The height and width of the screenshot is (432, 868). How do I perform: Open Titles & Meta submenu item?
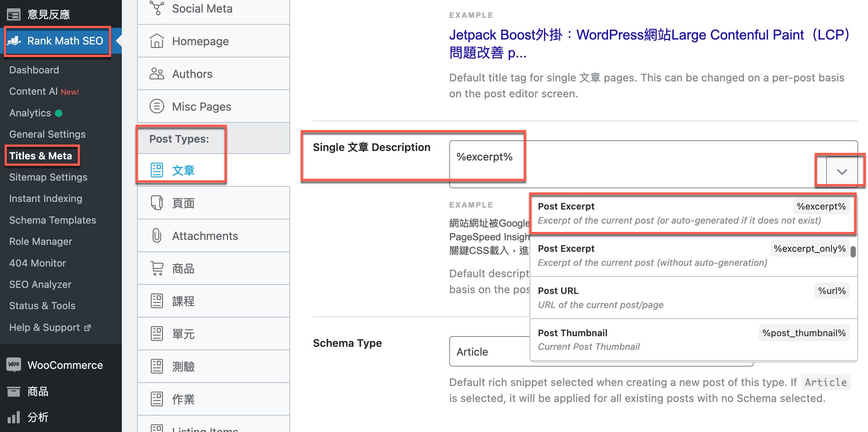pos(41,156)
